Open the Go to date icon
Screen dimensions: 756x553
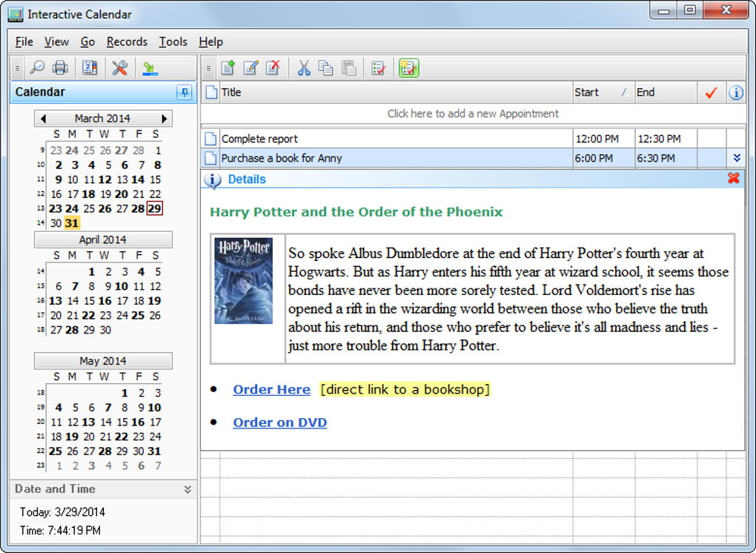[90, 67]
